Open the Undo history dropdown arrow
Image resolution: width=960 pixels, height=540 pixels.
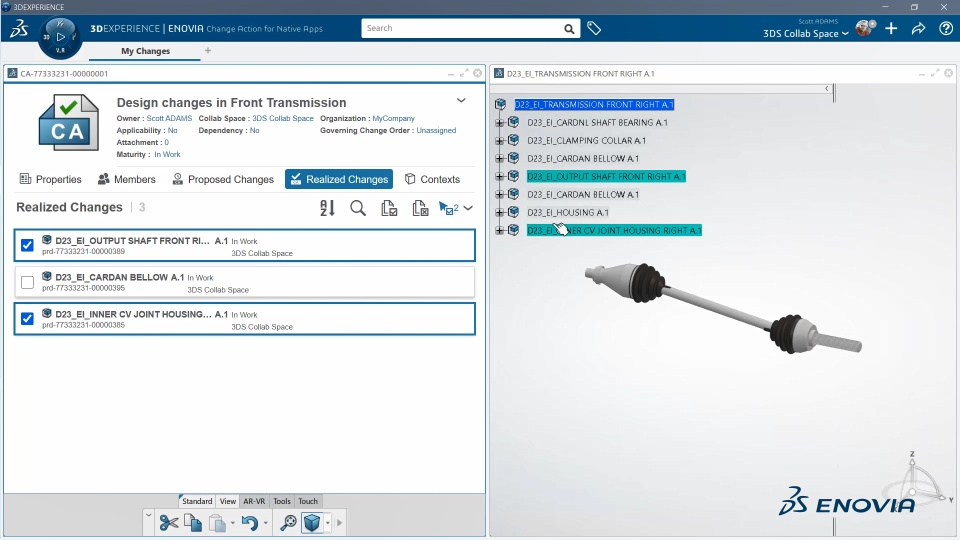pyautogui.click(x=265, y=523)
